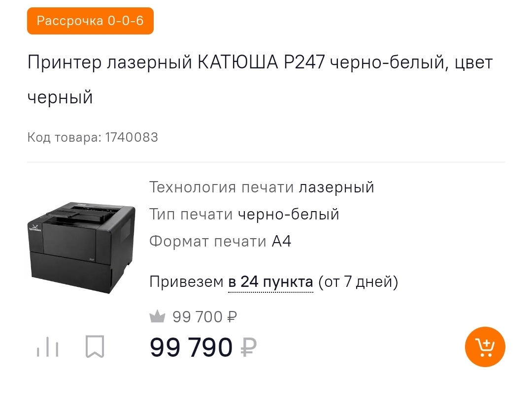Open the "в 24 пункта" pickup points link
The image size is (532, 403).
pyautogui.click(x=270, y=282)
